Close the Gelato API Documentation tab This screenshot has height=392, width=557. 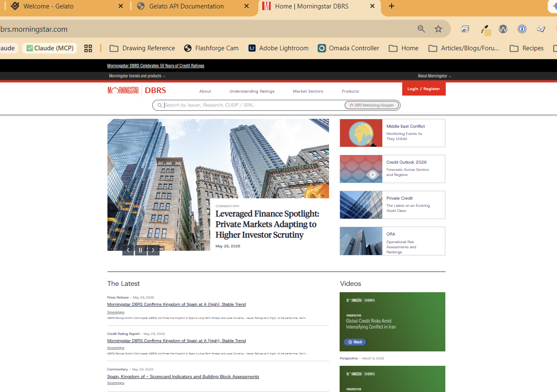pyautogui.click(x=247, y=6)
